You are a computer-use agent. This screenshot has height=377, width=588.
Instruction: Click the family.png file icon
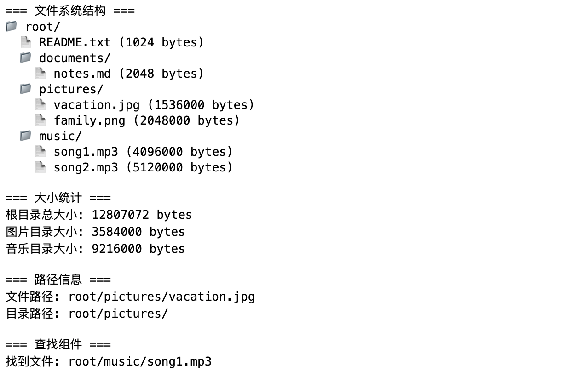point(40,120)
